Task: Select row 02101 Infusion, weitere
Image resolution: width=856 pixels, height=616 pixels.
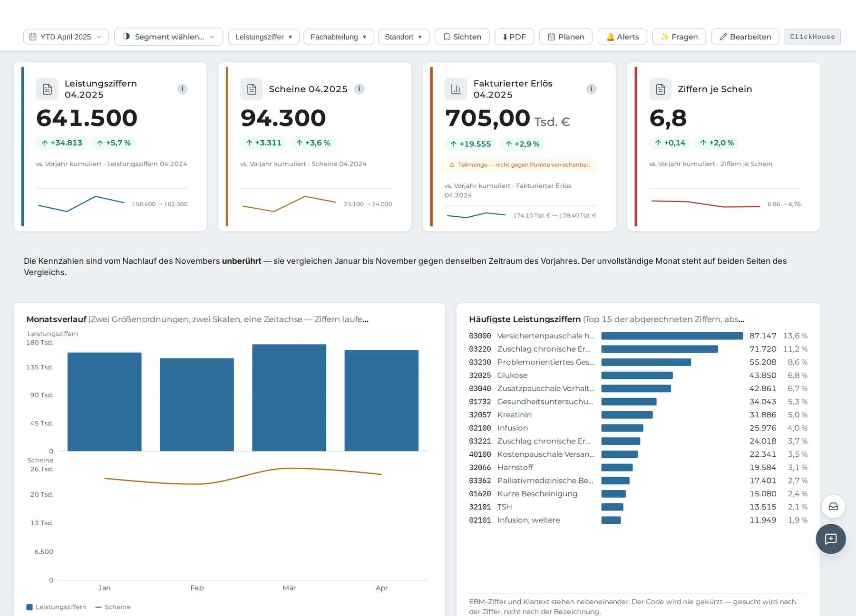Action: [x=638, y=520]
